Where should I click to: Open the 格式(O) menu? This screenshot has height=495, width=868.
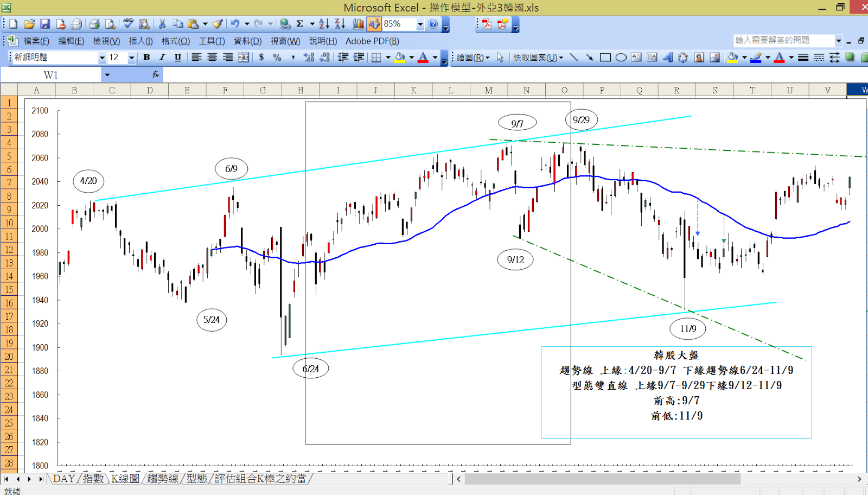[x=176, y=41]
